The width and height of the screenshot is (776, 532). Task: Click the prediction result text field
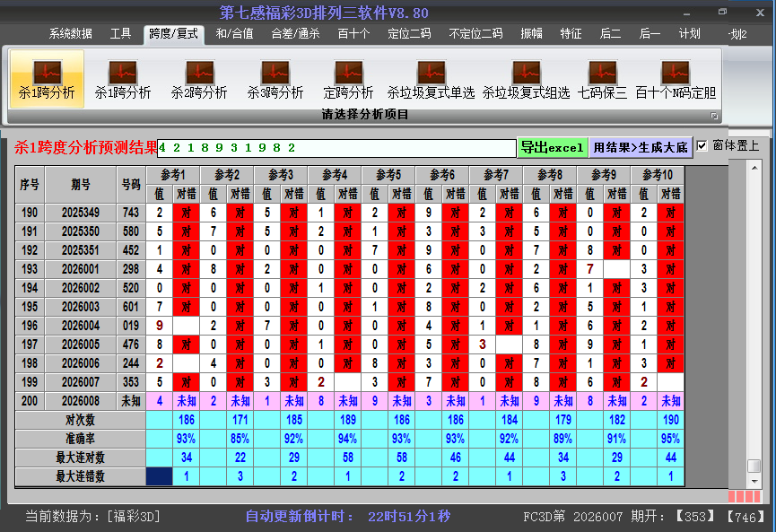coord(336,147)
